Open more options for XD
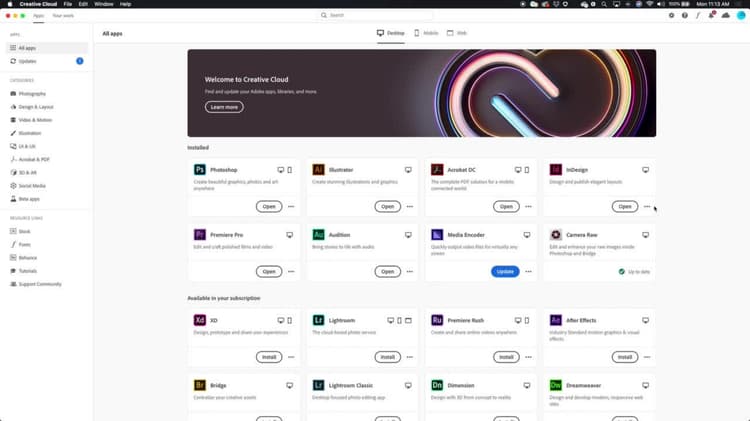The width and height of the screenshot is (750, 421). pos(291,357)
